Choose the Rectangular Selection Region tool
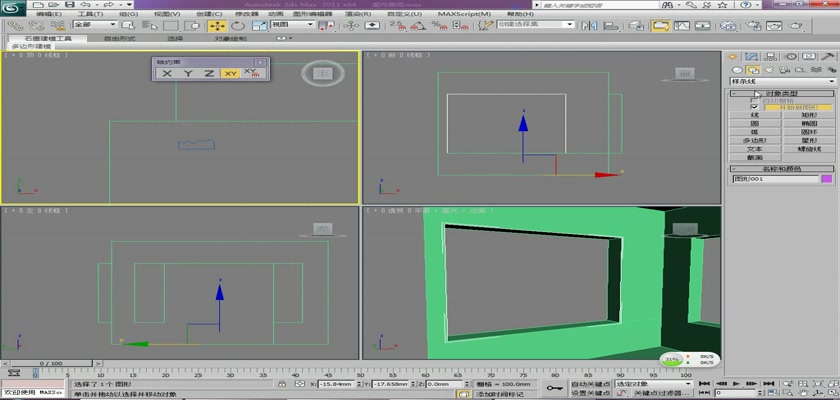Viewport: 840px width, 400px height. pos(171,25)
